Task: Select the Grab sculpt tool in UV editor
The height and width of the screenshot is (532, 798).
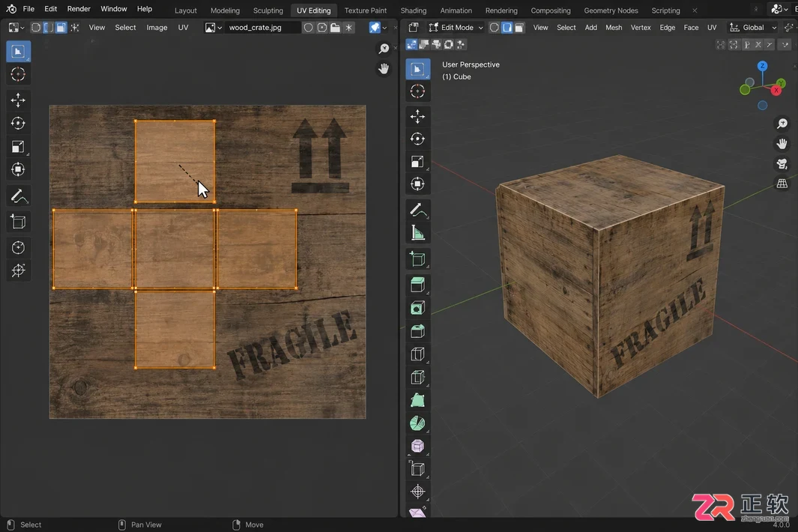Action: point(18,248)
